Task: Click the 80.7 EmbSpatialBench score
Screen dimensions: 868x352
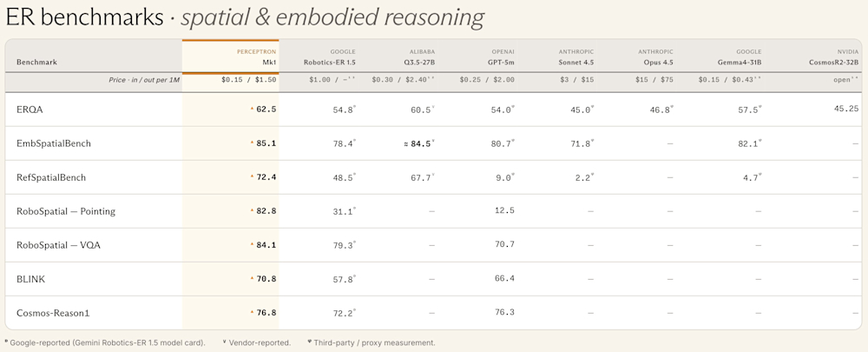Action: tap(502, 143)
